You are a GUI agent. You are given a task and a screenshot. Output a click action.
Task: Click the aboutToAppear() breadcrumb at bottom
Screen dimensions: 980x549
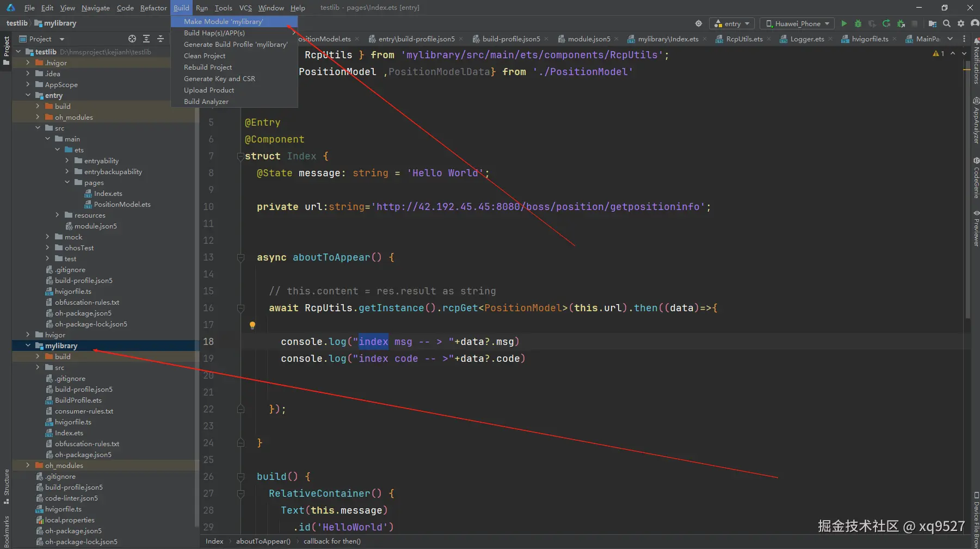(263, 541)
